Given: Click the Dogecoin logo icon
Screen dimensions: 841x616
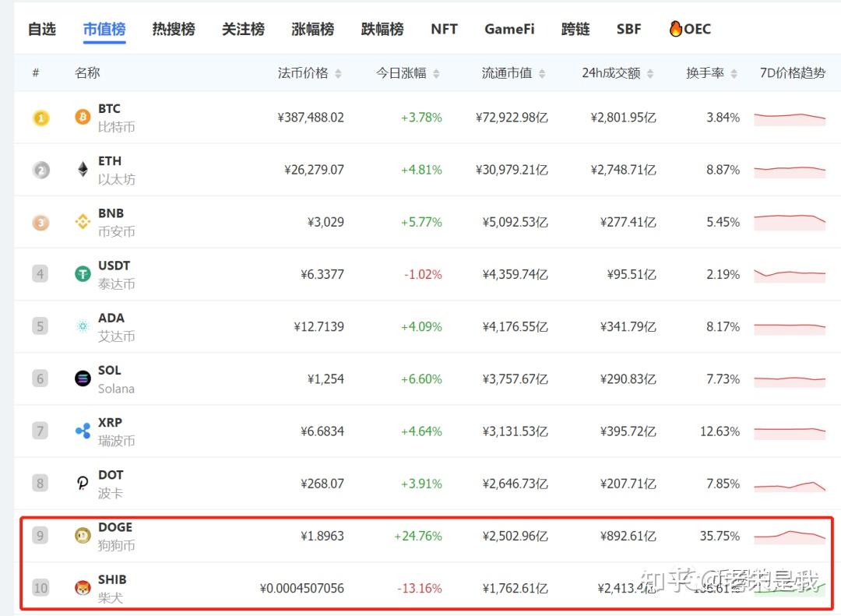Looking at the screenshot, I should [83, 536].
